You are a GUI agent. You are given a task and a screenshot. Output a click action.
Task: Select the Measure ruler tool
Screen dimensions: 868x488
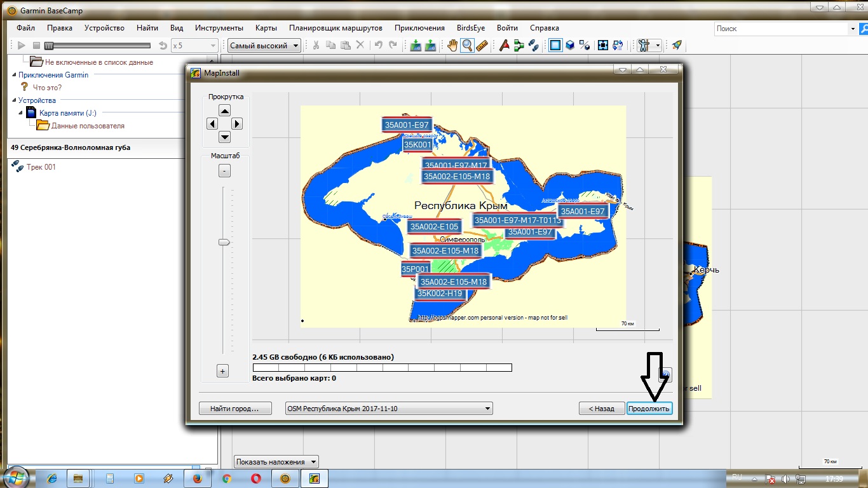(482, 45)
